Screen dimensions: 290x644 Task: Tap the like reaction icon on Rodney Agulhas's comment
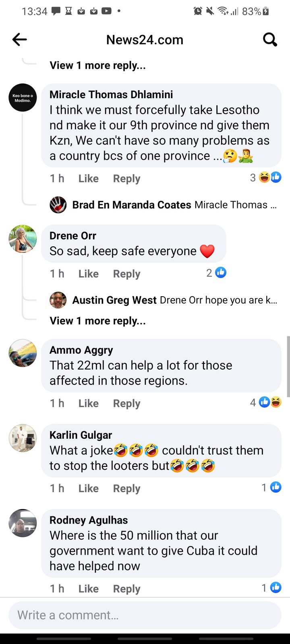click(276, 588)
